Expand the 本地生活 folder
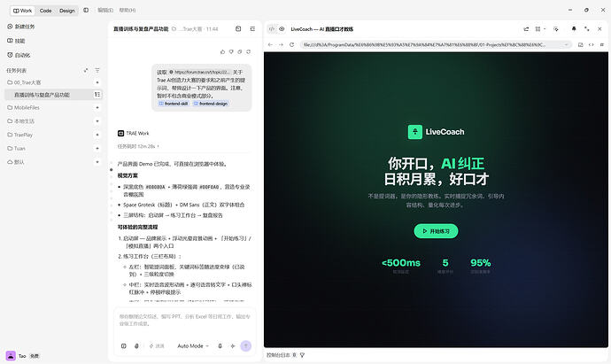Image resolution: width=611 pixels, height=364 pixels. coord(20,120)
